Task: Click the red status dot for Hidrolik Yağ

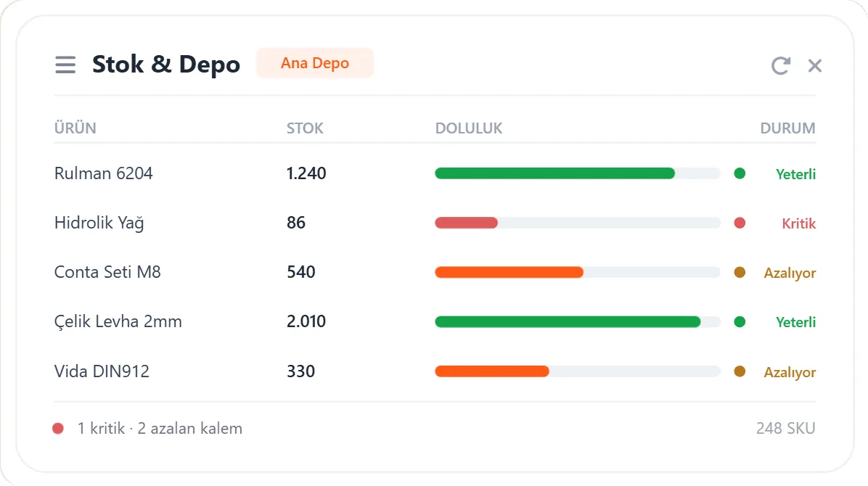Action: point(740,223)
